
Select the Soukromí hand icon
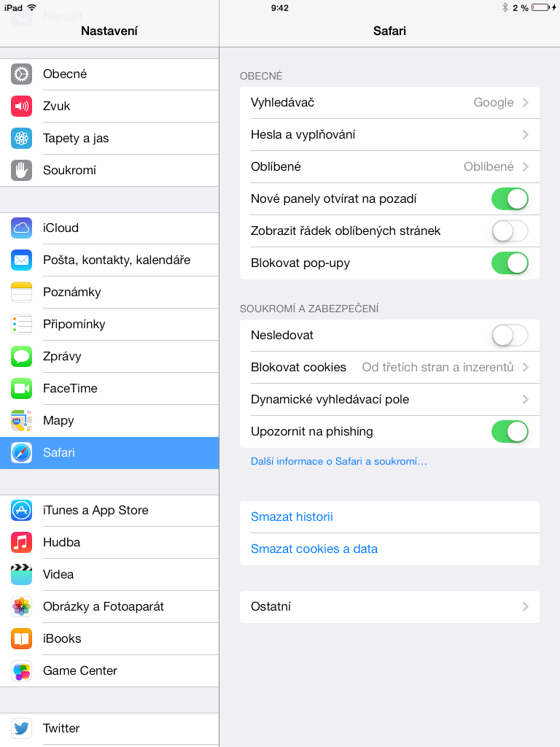[21, 170]
